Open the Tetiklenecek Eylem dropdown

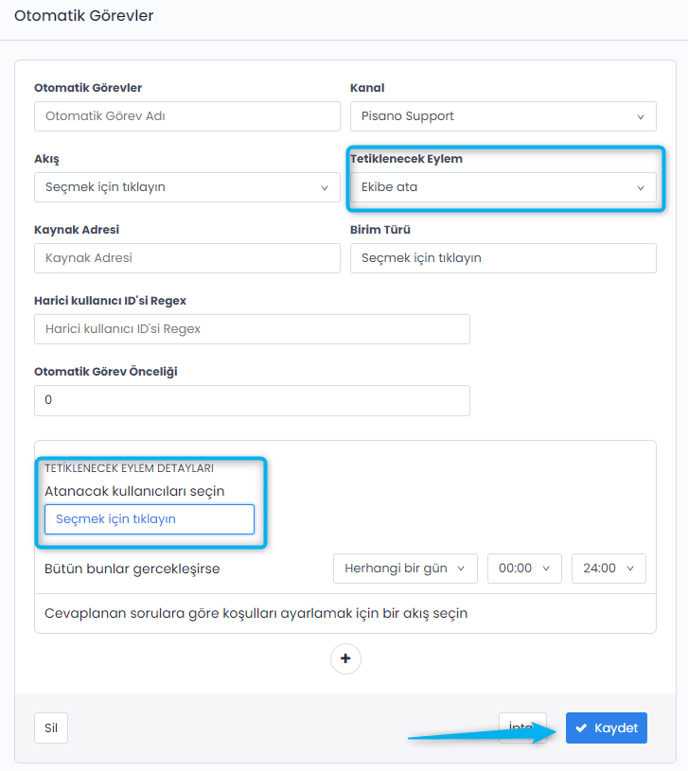click(x=503, y=187)
